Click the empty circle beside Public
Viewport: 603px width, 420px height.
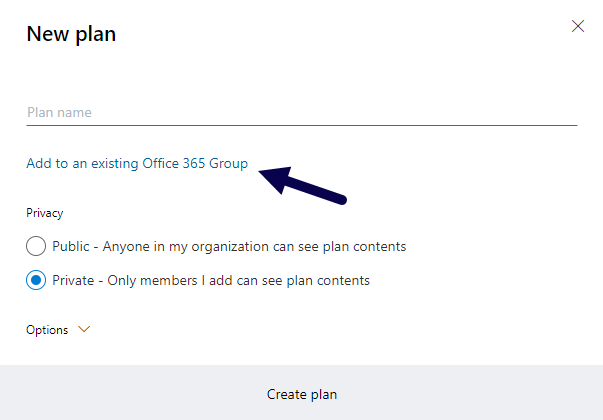click(36, 246)
